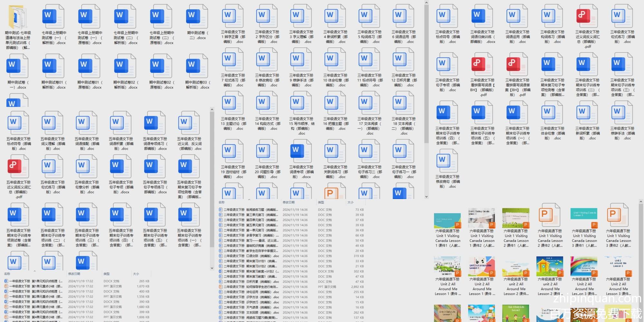Image resolution: width=644 pixels, height=322 pixels.
Task: Select 期中测试卷03（解析版）docx file
Action: click(x=197, y=66)
